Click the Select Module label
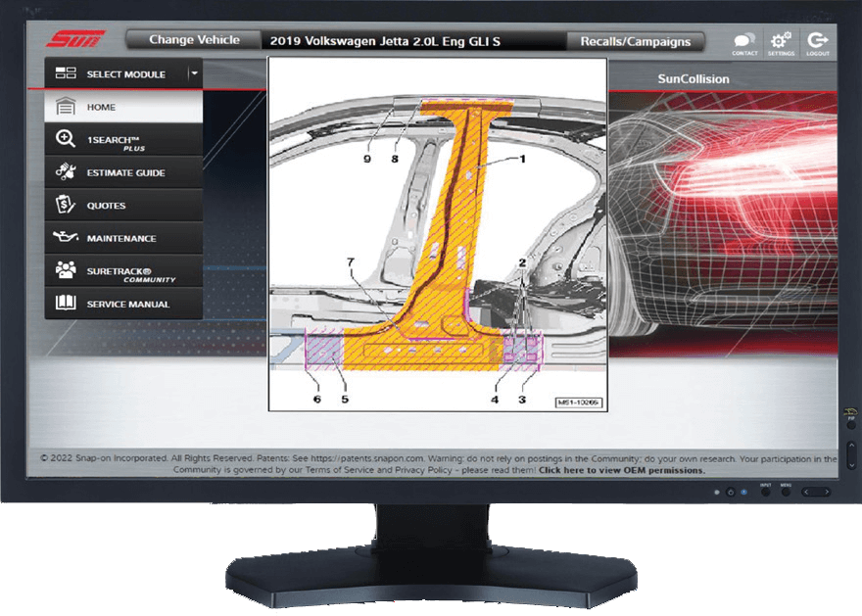The height and width of the screenshot is (616, 862). point(125,74)
